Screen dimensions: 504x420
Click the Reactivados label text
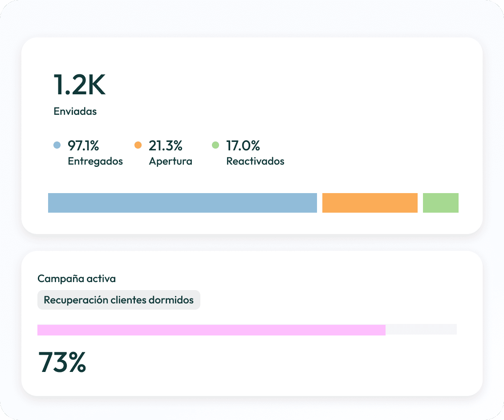click(x=255, y=161)
